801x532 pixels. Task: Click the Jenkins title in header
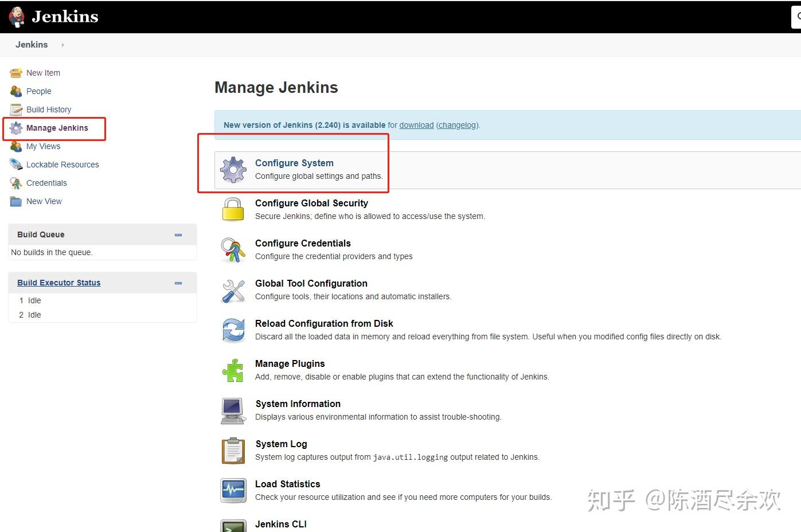pyautogui.click(x=65, y=17)
